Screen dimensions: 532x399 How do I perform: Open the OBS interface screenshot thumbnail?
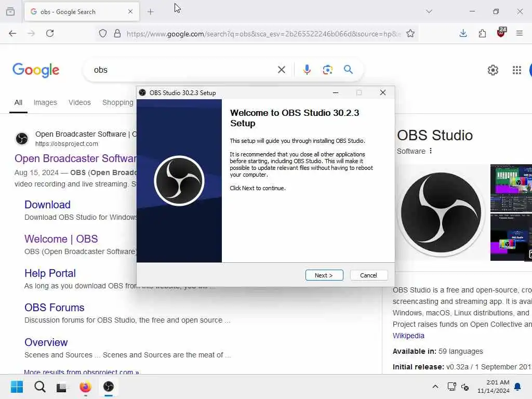(511, 188)
